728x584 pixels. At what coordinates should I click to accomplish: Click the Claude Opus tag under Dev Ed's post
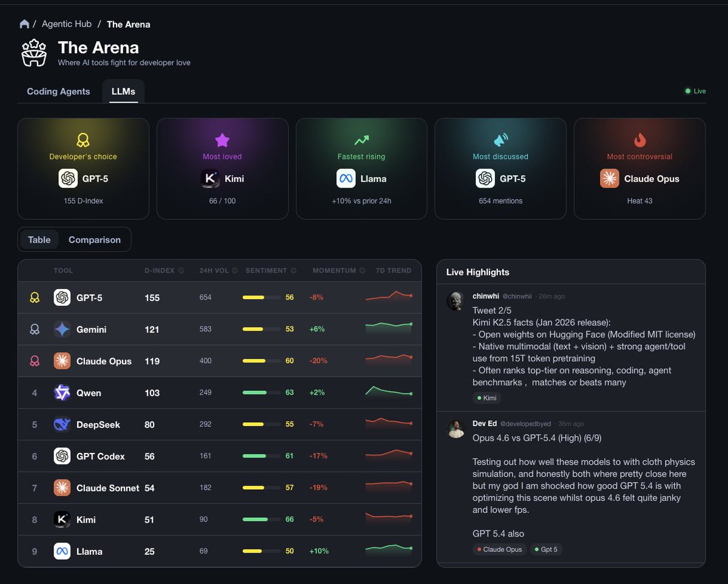tap(499, 549)
